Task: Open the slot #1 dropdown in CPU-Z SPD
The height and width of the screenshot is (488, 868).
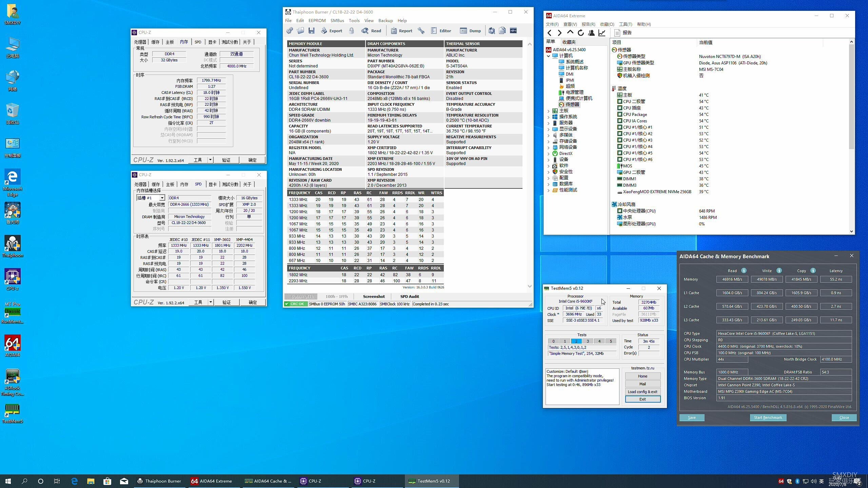Action: 162,198
